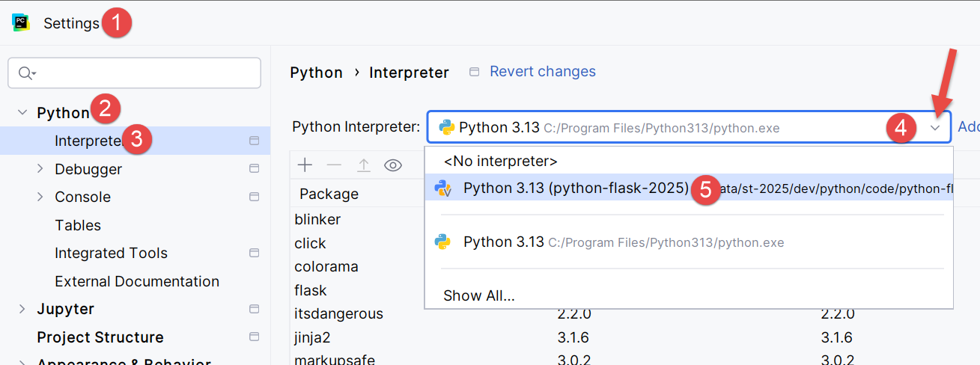Toggle the eye icon for early releases
The image size is (980, 365).
[x=393, y=165]
